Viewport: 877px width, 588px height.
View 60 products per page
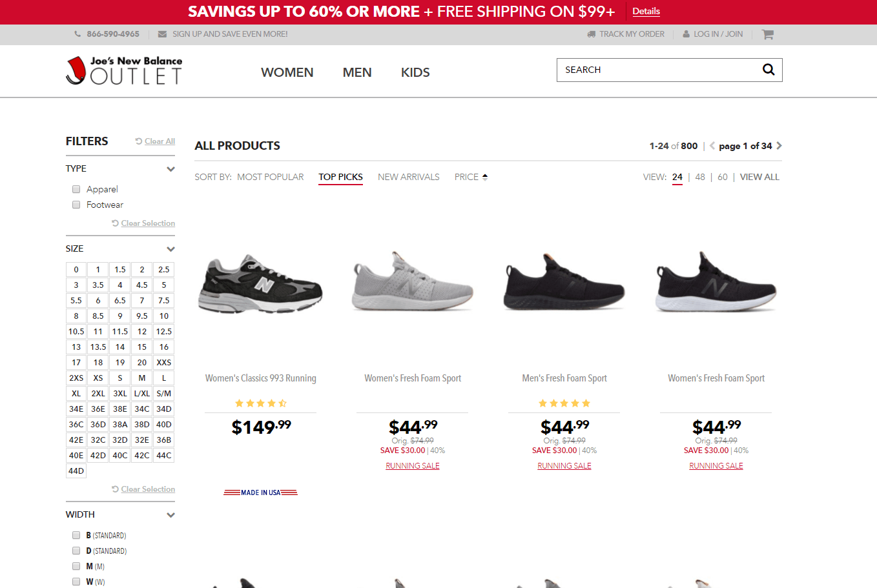point(723,177)
